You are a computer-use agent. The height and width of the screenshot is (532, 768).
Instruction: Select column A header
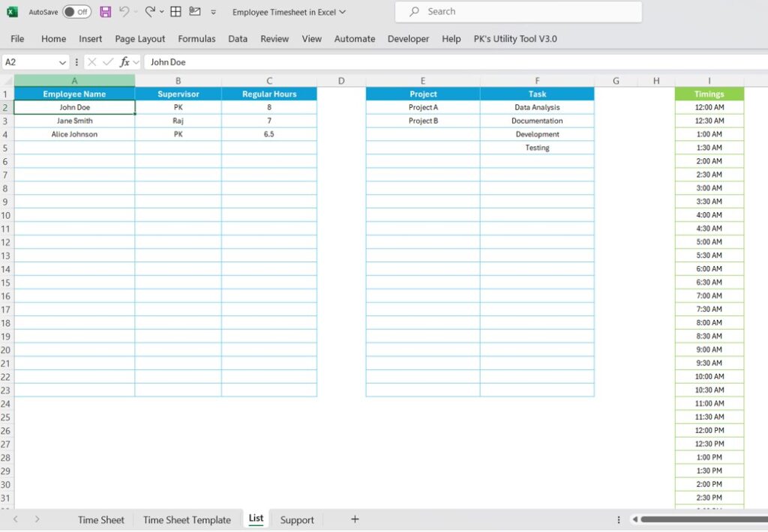74,80
